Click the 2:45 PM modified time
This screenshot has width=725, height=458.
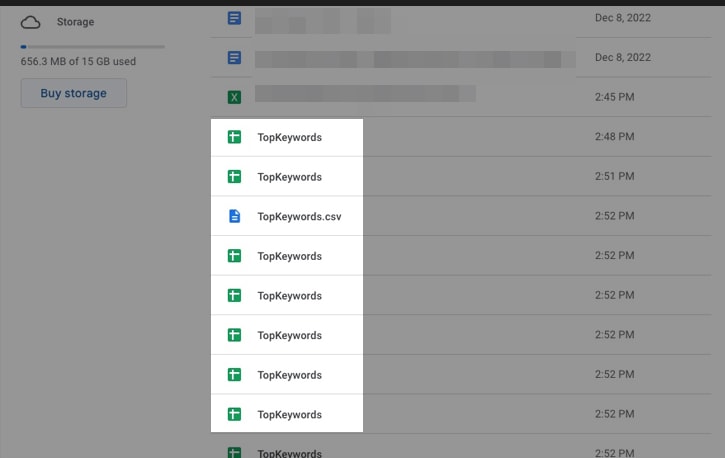click(x=614, y=97)
